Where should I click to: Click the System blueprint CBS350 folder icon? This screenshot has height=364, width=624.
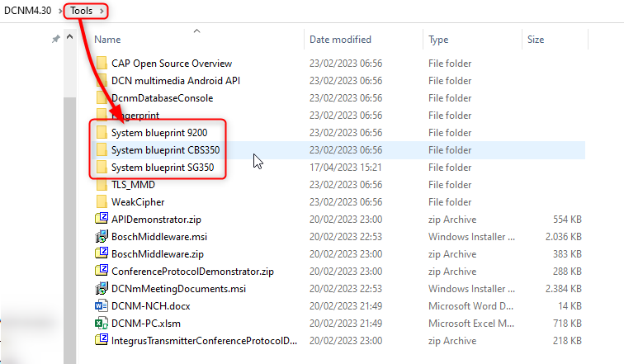(102, 150)
